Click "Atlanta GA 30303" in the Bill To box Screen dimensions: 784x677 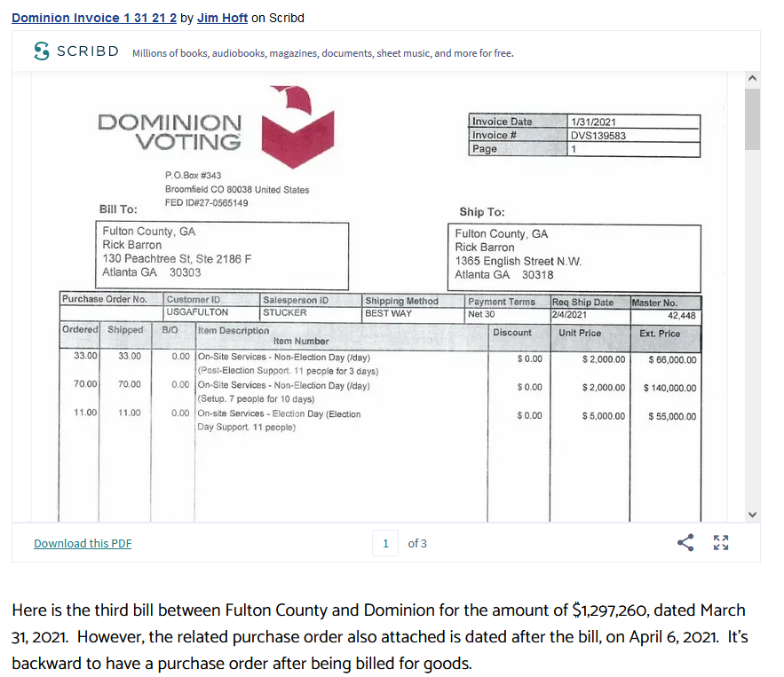pyautogui.click(x=152, y=272)
